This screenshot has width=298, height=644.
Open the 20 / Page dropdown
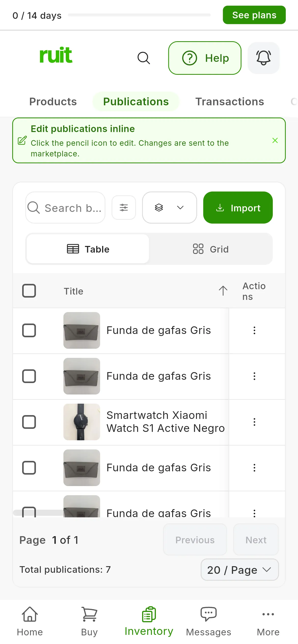[240, 570]
